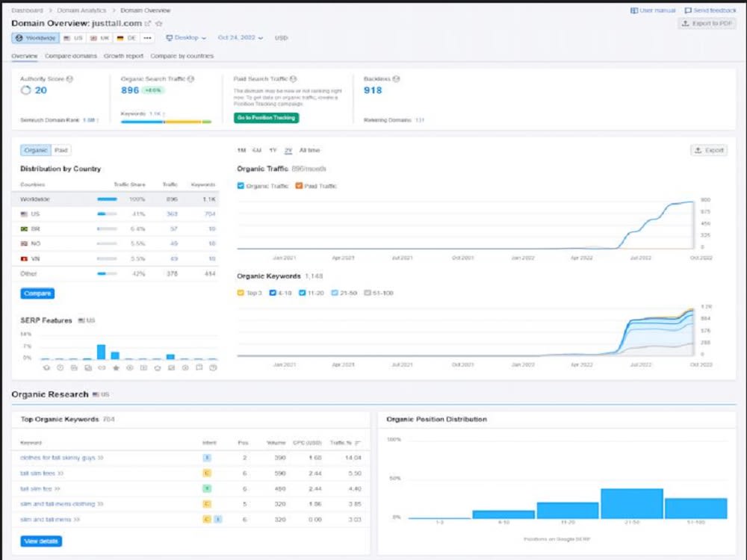
Task: Open justtall.com via the external link icon
Action: pyautogui.click(x=148, y=23)
